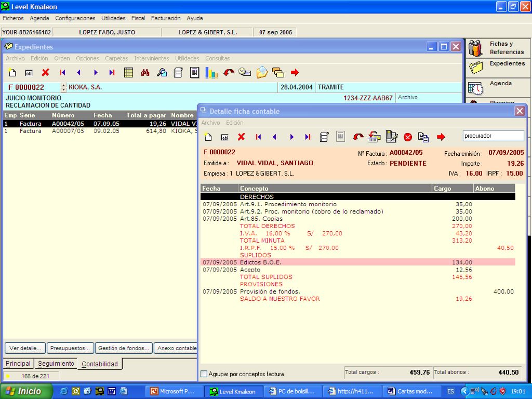Open the table grid view icon in Expedientes
The width and height of the screenshot is (532, 399).
point(129,72)
